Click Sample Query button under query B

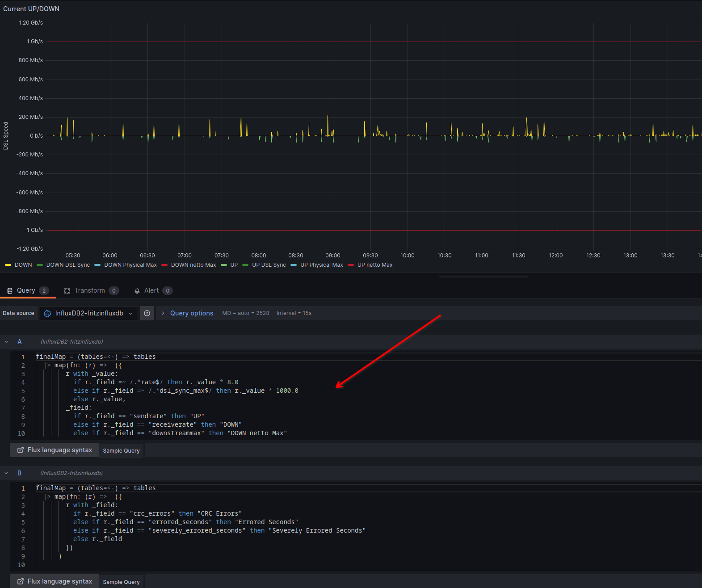[122, 582]
